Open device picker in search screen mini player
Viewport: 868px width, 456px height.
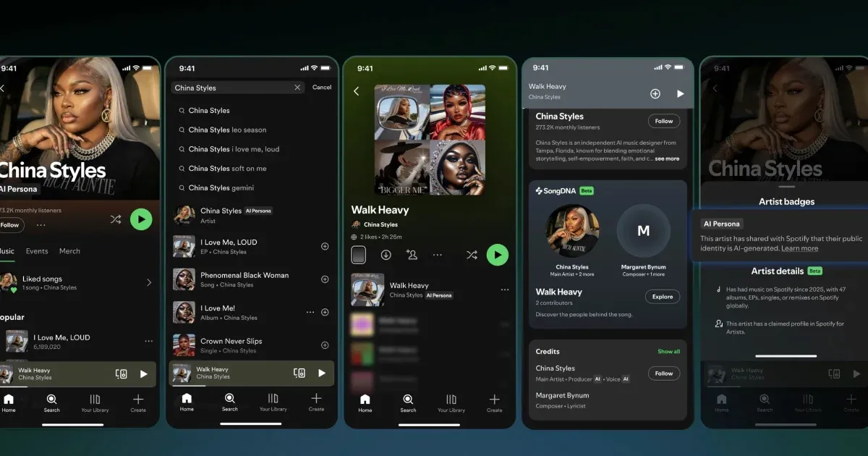point(299,373)
